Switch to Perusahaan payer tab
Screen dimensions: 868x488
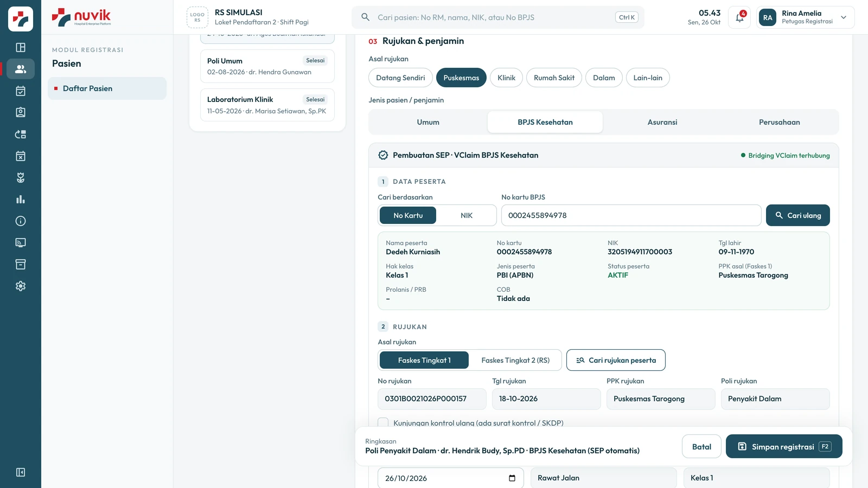click(x=780, y=122)
